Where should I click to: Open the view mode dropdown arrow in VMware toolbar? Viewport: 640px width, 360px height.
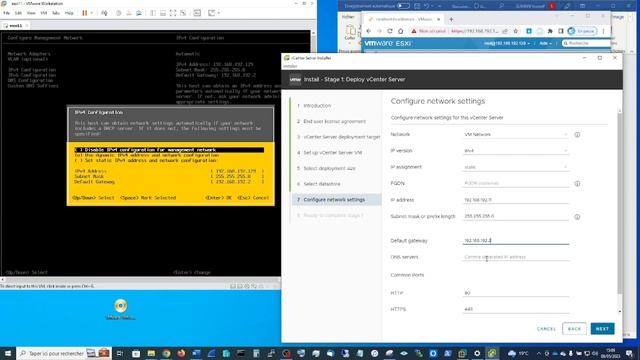pos(219,13)
